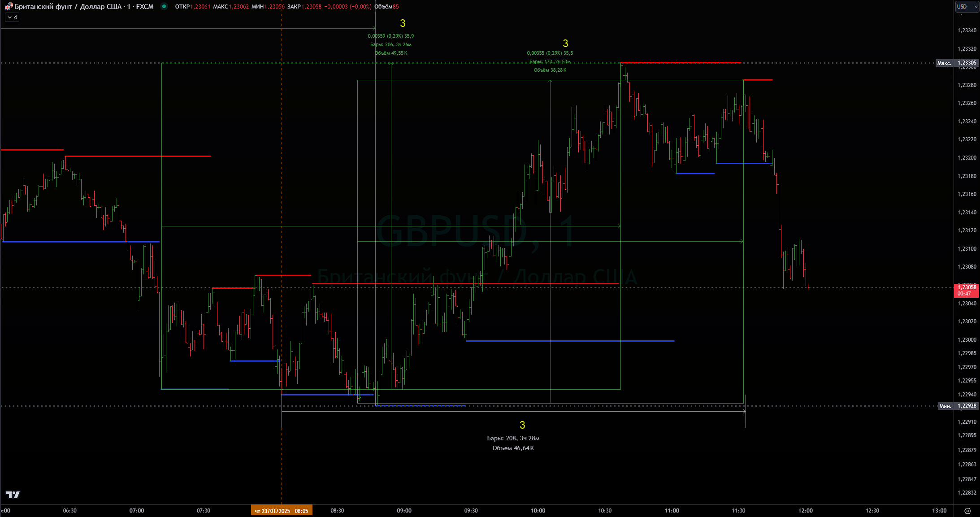
Task: Click the GBP/USD flag icon beside the symbol name
Action: click(9, 6)
